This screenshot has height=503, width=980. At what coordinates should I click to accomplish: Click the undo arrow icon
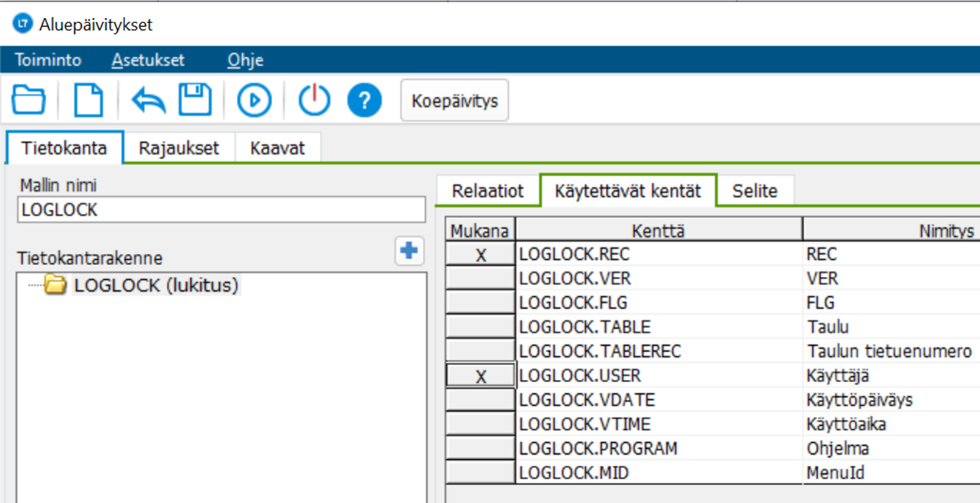tap(148, 100)
